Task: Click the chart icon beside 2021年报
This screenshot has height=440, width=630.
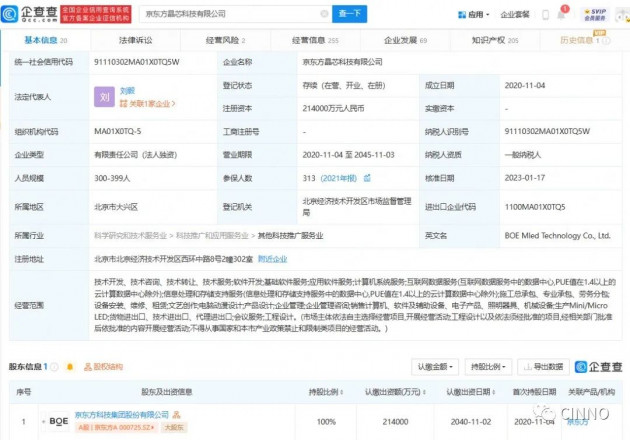Action: 367,178
